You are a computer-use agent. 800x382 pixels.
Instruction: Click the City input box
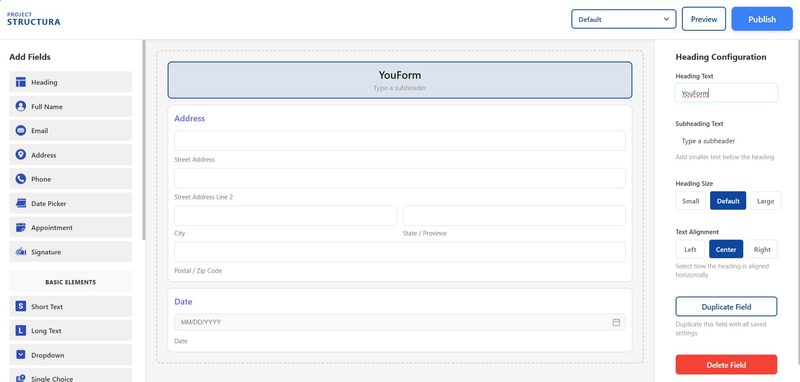(285, 215)
